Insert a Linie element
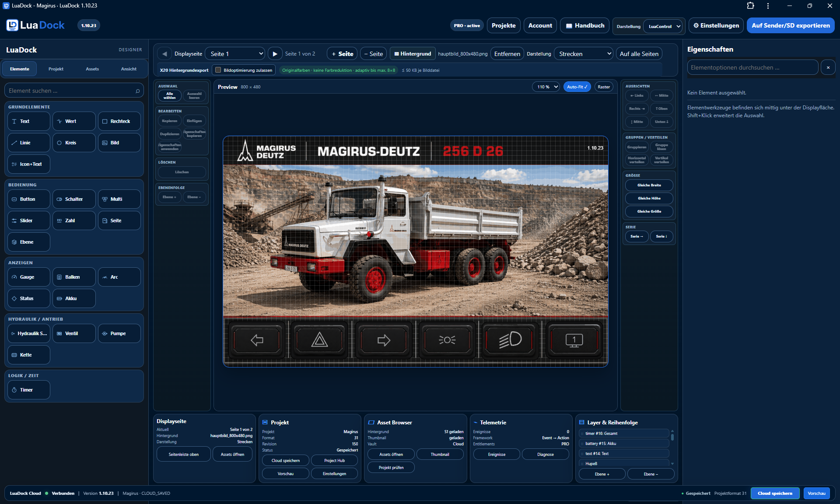 pos(29,143)
